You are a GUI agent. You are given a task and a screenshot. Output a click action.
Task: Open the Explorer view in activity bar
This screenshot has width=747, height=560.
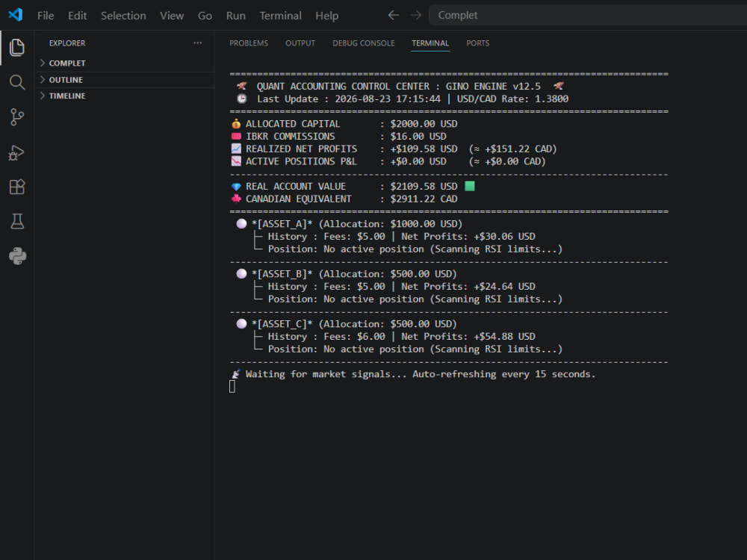[17, 48]
